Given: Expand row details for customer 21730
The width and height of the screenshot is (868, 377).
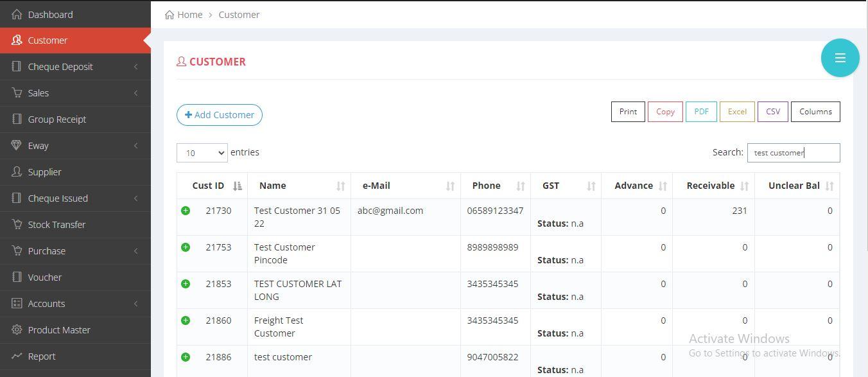Looking at the screenshot, I should [186, 211].
